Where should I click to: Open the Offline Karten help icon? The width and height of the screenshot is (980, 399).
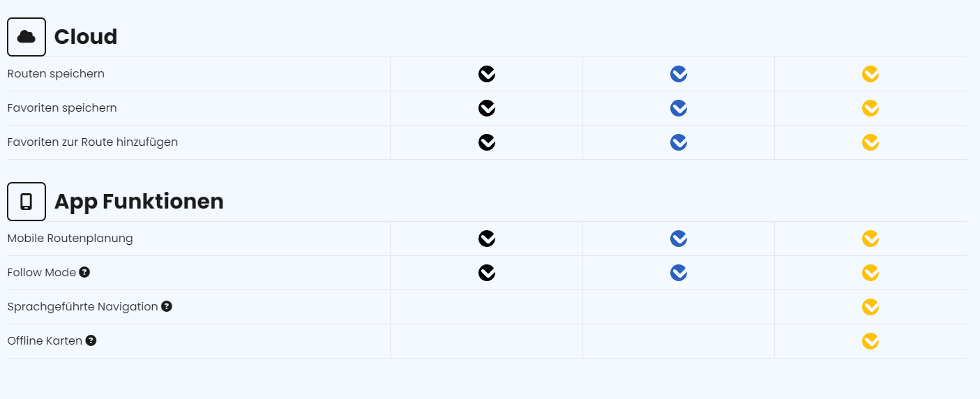pos(91,340)
